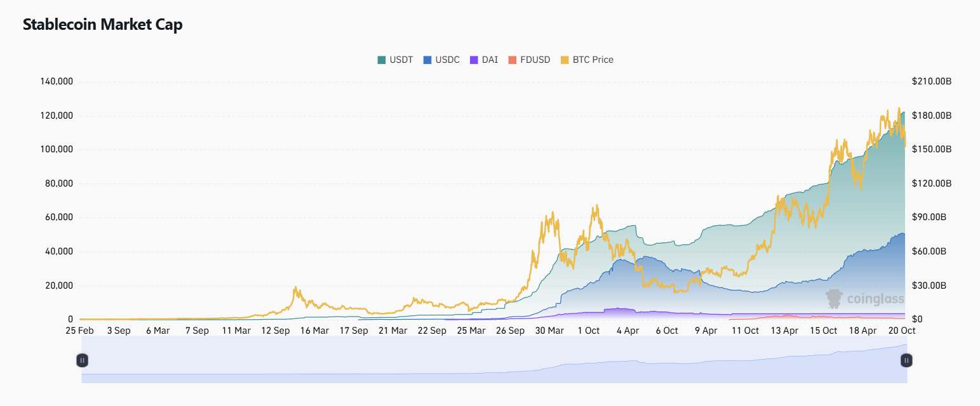Click the 6 Oct date label

coord(667,331)
